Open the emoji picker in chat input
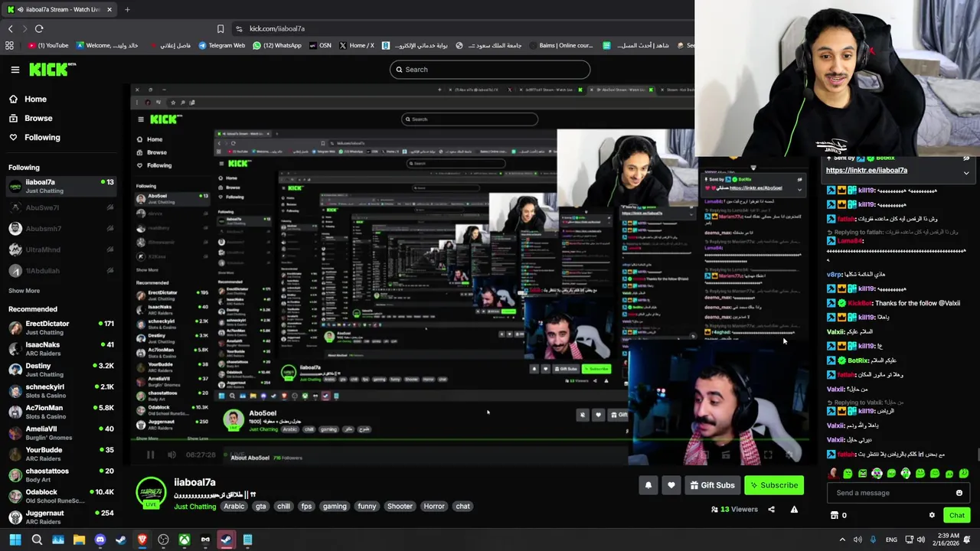 pyautogui.click(x=959, y=493)
